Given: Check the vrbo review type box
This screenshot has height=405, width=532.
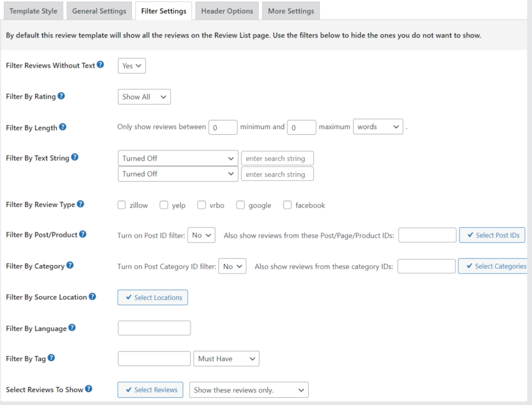Looking at the screenshot, I should [202, 205].
